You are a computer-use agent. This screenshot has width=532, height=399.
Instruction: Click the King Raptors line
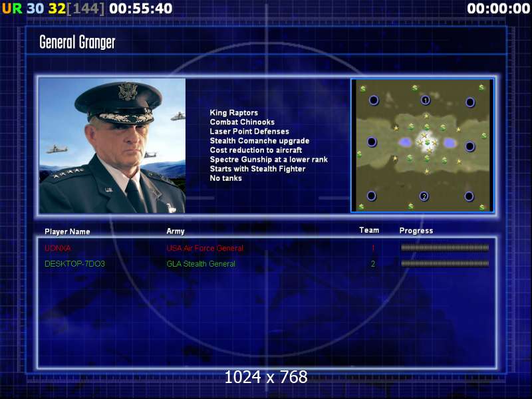coord(234,112)
